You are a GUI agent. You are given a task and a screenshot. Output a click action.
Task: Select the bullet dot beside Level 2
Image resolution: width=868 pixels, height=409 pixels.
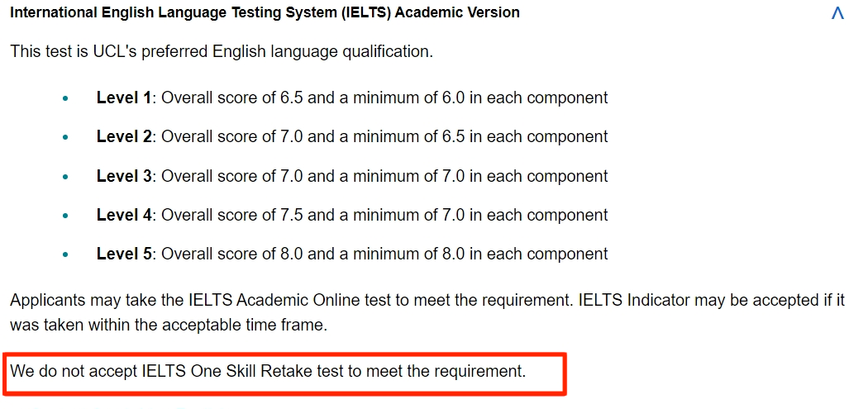tap(66, 137)
